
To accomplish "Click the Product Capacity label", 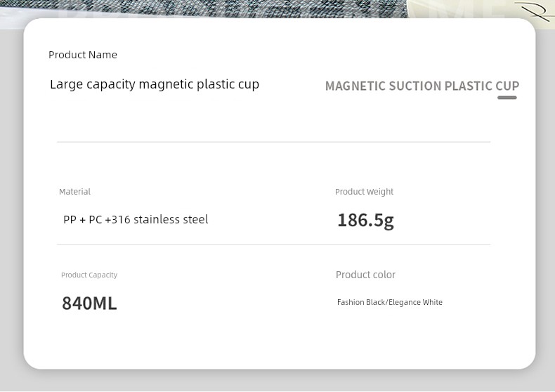I will 89,275.
